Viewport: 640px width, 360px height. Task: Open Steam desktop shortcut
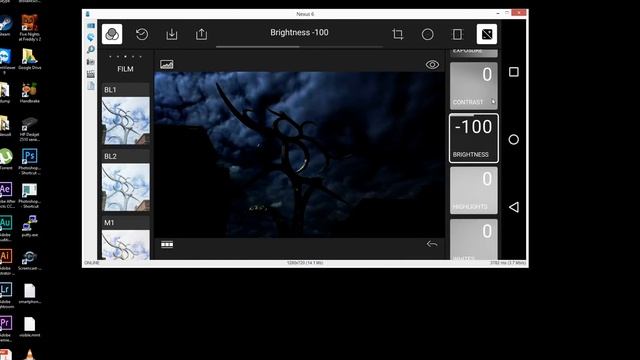[x=6, y=26]
